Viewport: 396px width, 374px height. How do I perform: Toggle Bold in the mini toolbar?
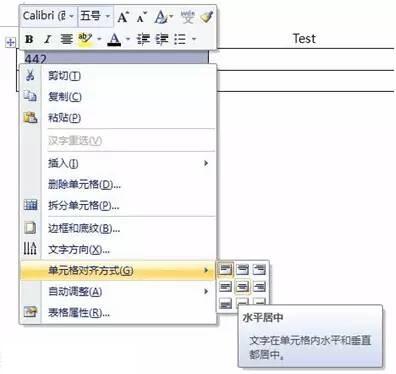coord(29,39)
